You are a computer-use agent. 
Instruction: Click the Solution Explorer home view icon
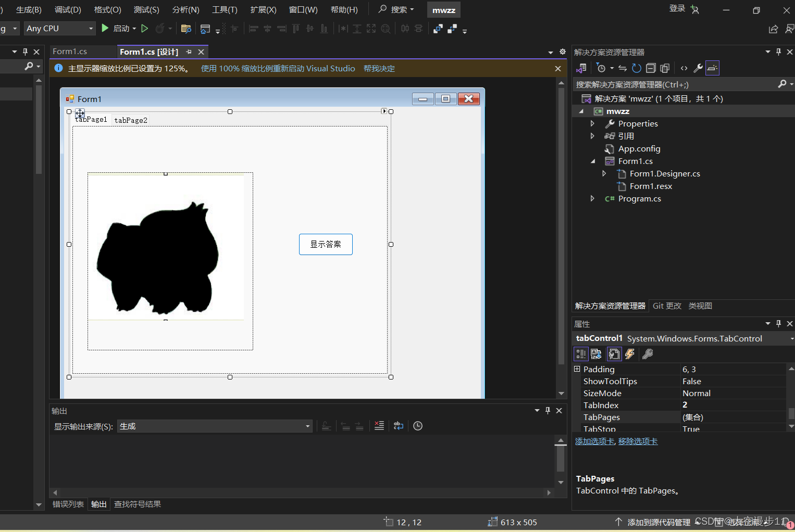581,68
